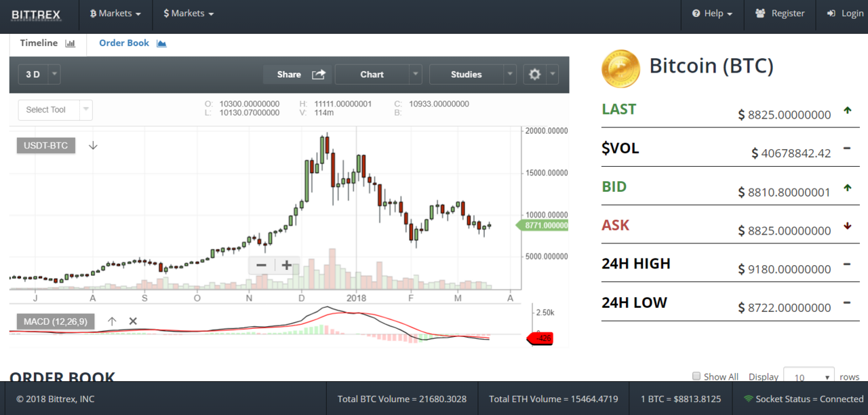Open chart settings gear icon

click(534, 75)
